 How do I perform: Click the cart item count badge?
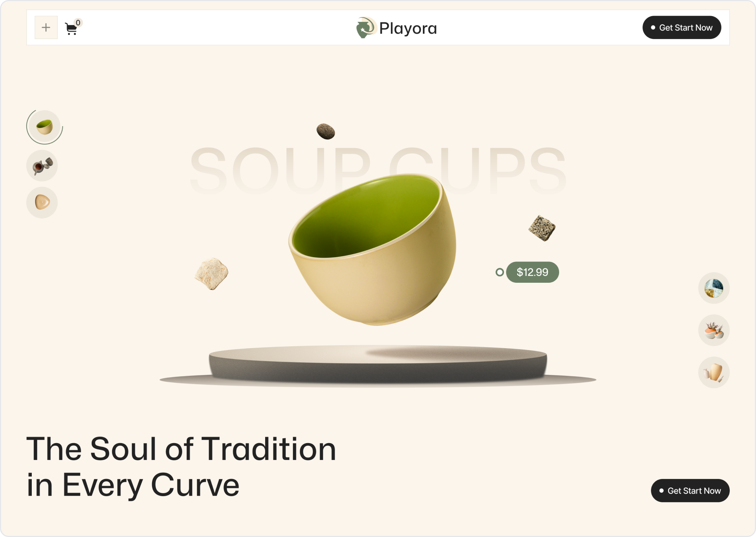(x=78, y=23)
